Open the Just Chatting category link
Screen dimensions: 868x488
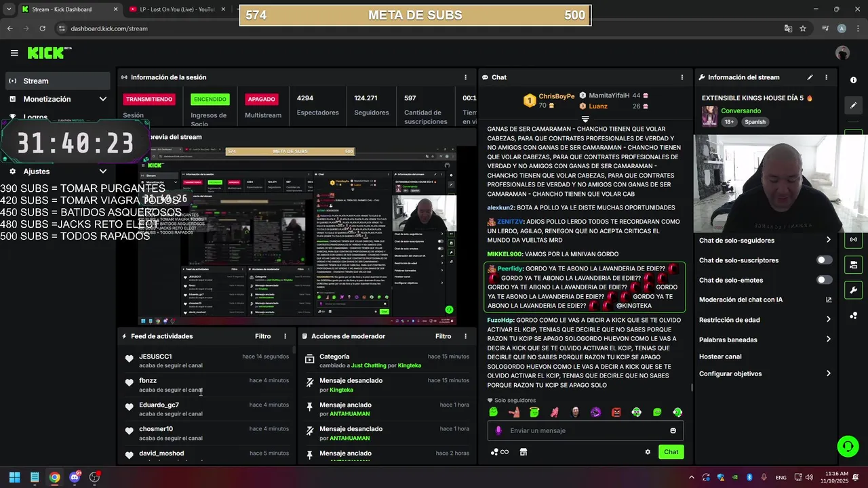(x=368, y=365)
